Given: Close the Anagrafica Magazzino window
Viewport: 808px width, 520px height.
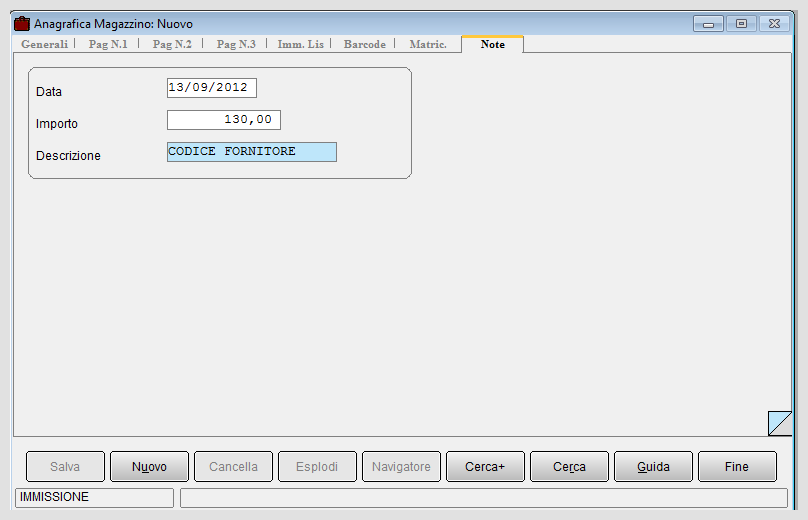Looking at the screenshot, I should (x=774, y=24).
